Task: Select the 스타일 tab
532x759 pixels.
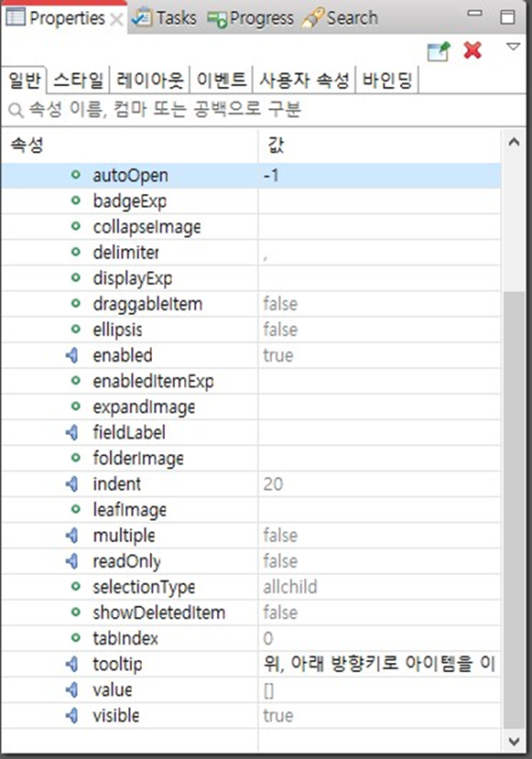Action: coord(79,80)
